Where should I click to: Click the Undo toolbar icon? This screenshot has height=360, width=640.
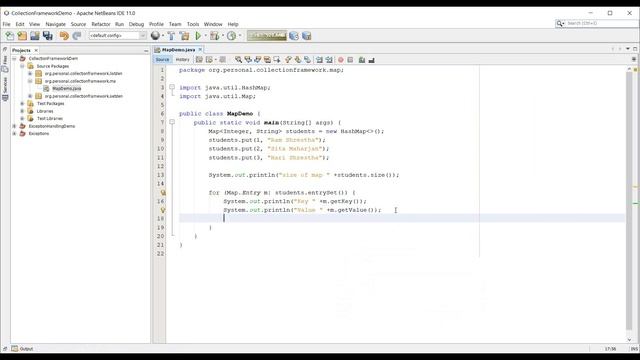coord(64,36)
